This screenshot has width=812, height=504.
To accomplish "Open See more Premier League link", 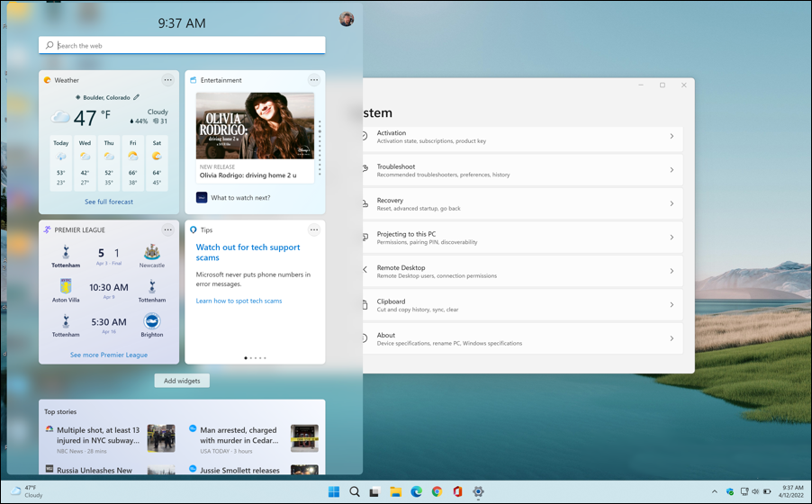I will tap(109, 355).
